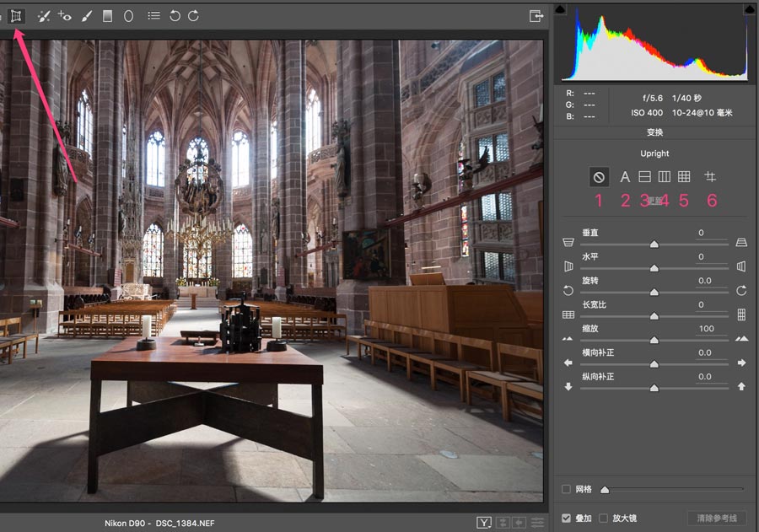Click the export icon, top right of preview
The height and width of the screenshot is (532, 759).
(536, 16)
